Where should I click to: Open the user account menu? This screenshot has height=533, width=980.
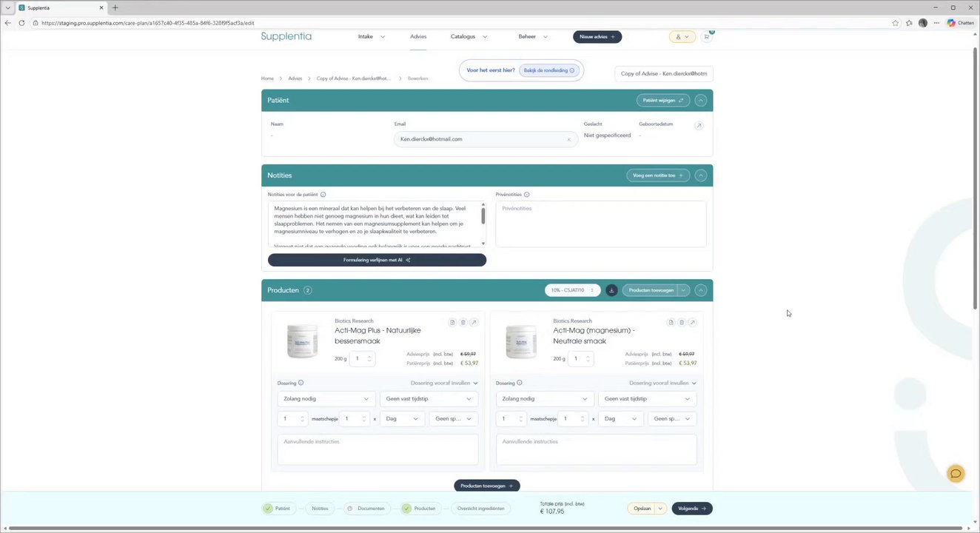coord(682,36)
